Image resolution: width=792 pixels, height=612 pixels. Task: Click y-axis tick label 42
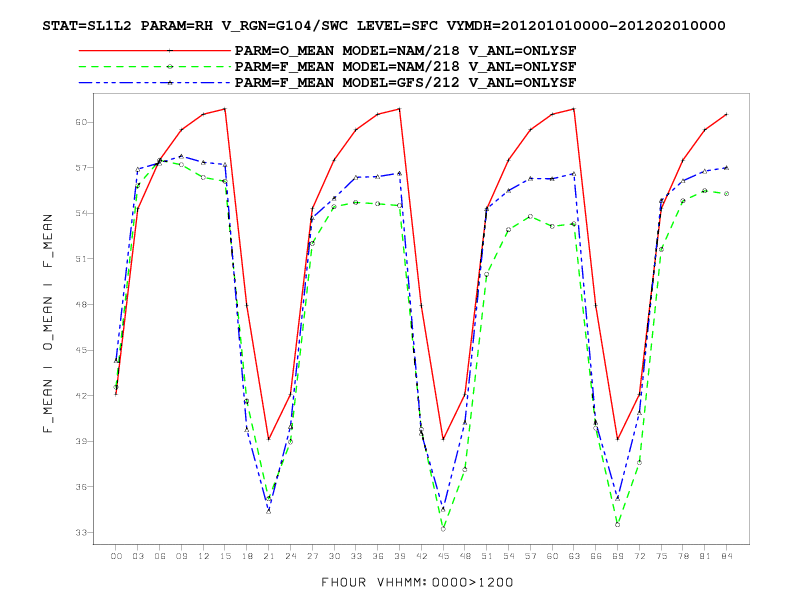click(82, 396)
